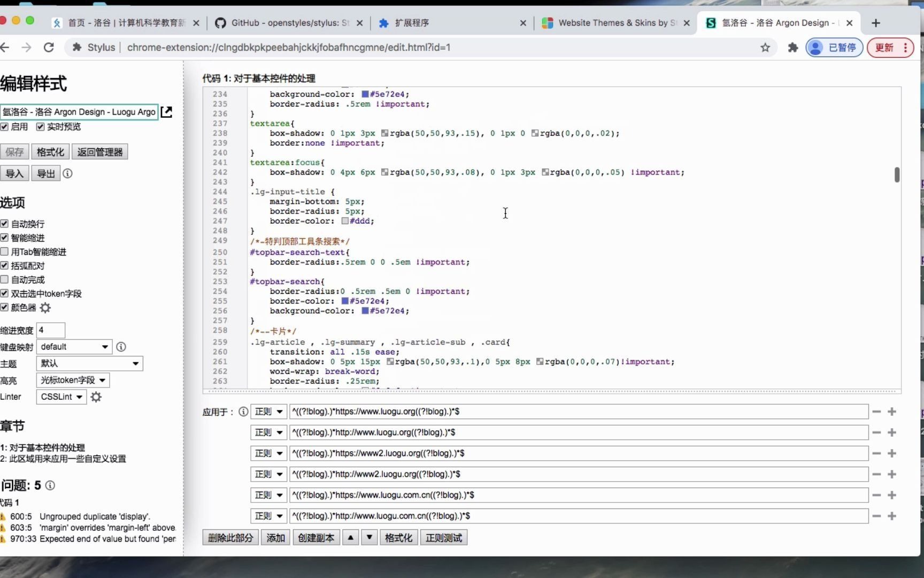Toggle the 启用 checkbox
Image resolution: width=924 pixels, height=578 pixels.
(x=4, y=127)
